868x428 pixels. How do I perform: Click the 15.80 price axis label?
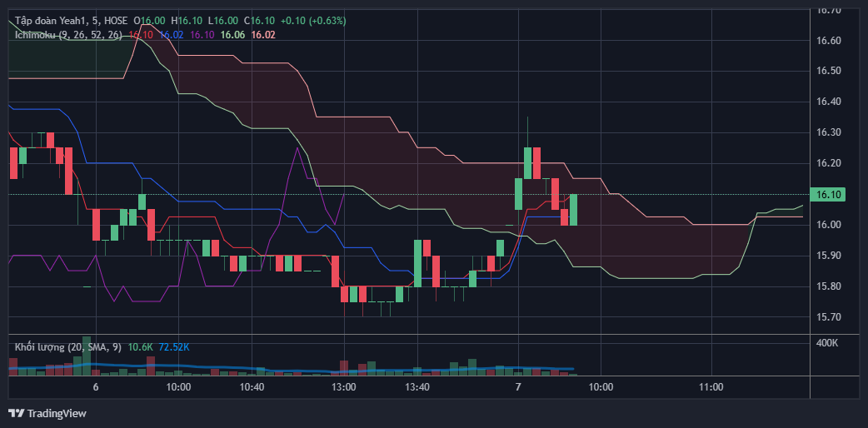click(x=828, y=286)
